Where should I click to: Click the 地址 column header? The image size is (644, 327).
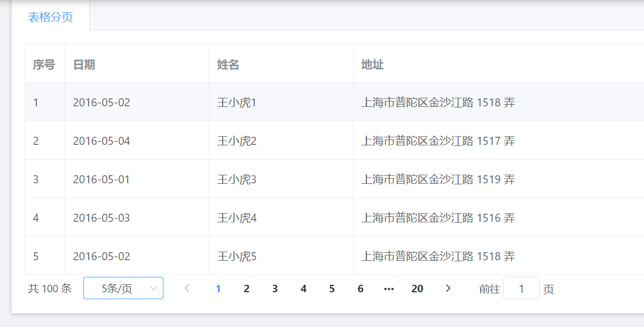click(373, 65)
